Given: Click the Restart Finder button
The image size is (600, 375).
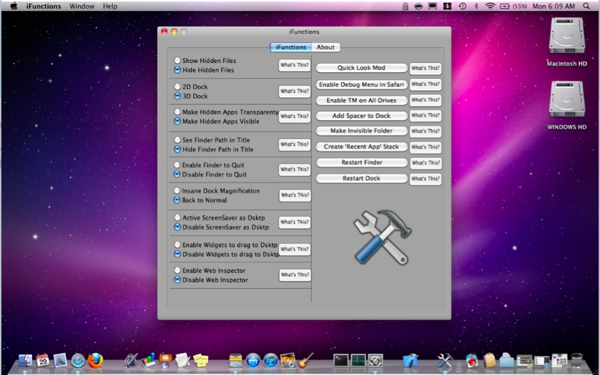Looking at the screenshot, I should [362, 162].
